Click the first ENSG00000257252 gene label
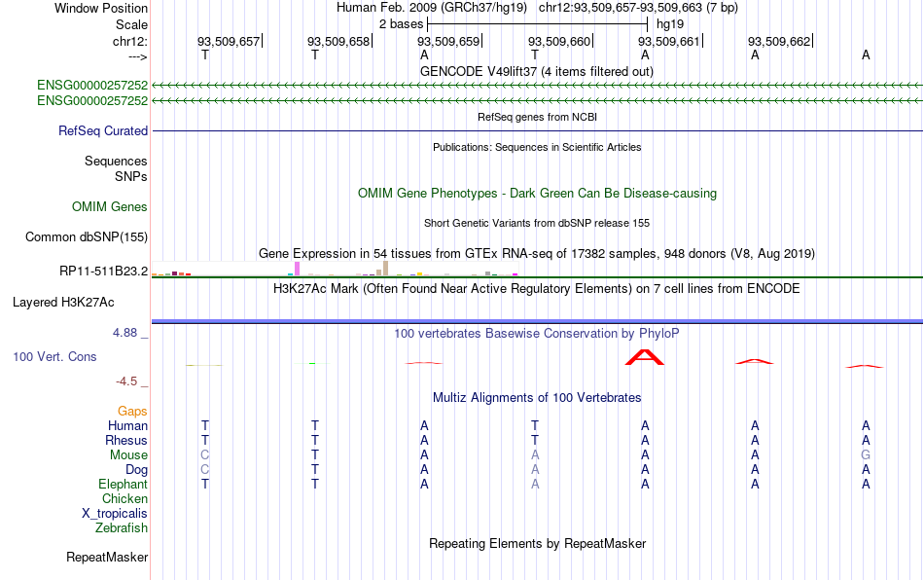The height and width of the screenshot is (580, 924). tap(92, 85)
